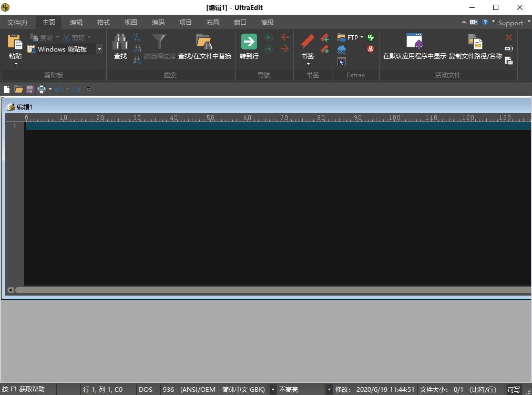Switch to the 窗口 Window ribbon tab
Viewport: 532px width, 395px height.
point(240,23)
